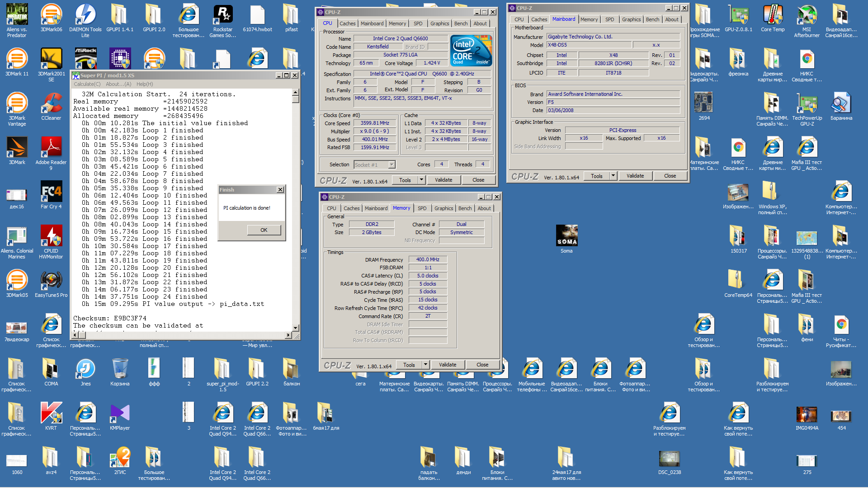Open Tools dropdown arrow in CPU-Z CPU window

pyautogui.click(x=421, y=180)
